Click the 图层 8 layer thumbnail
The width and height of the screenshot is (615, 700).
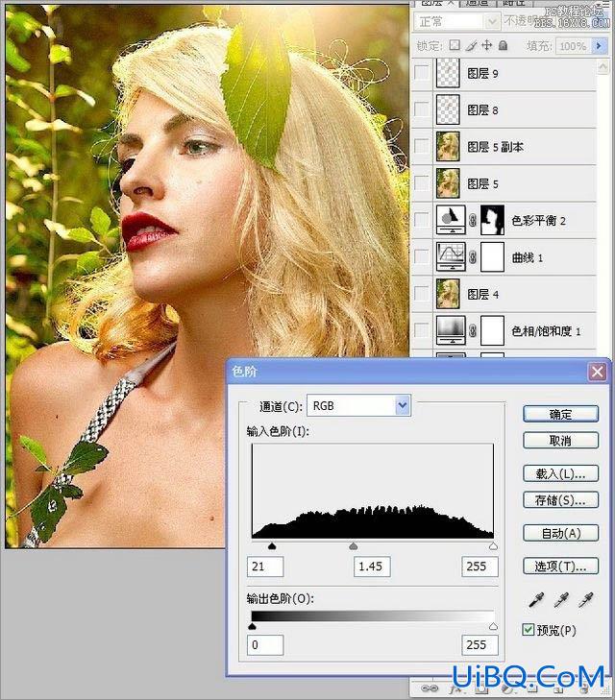tap(448, 109)
